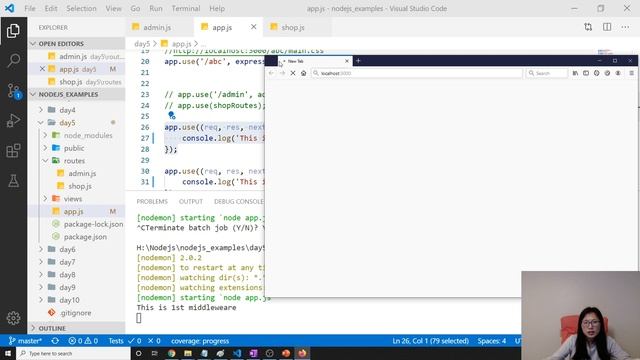Click the errors and warnings status indicator

[x=83, y=341]
